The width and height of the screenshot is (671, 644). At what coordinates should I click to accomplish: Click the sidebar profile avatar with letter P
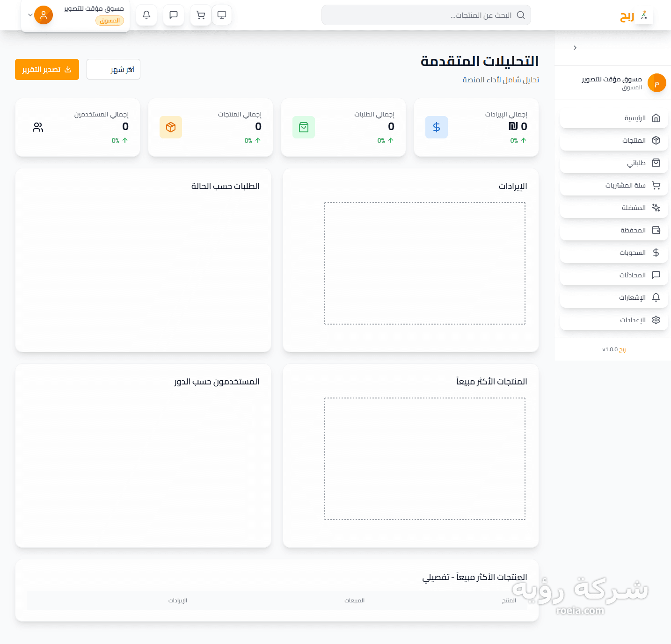click(x=657, y=83)
